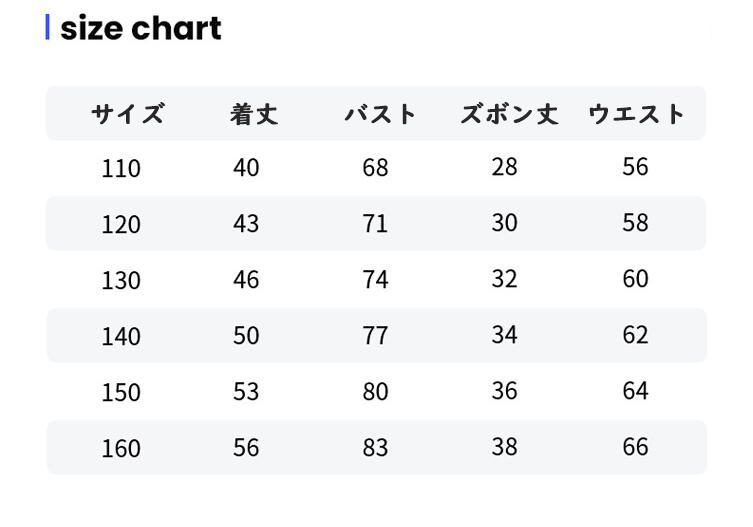Click the 着丈 column header
753x527 pixels.
(x=253, y=114)
